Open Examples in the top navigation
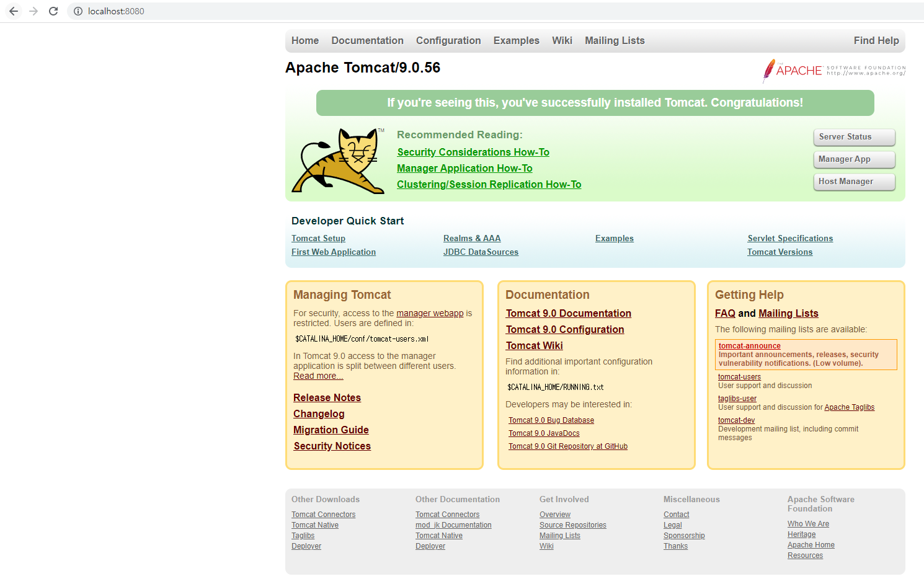 click(x=517, y=40)
